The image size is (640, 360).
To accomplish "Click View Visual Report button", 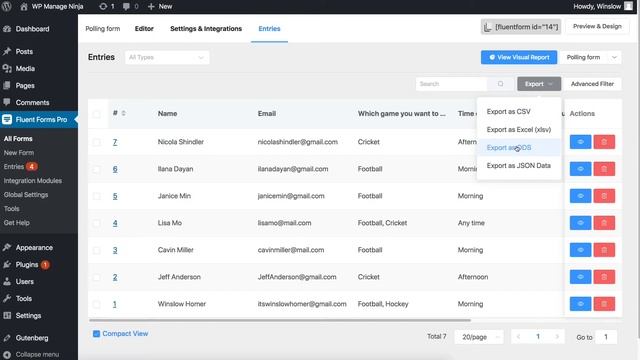I will click(x=519, y=58).
